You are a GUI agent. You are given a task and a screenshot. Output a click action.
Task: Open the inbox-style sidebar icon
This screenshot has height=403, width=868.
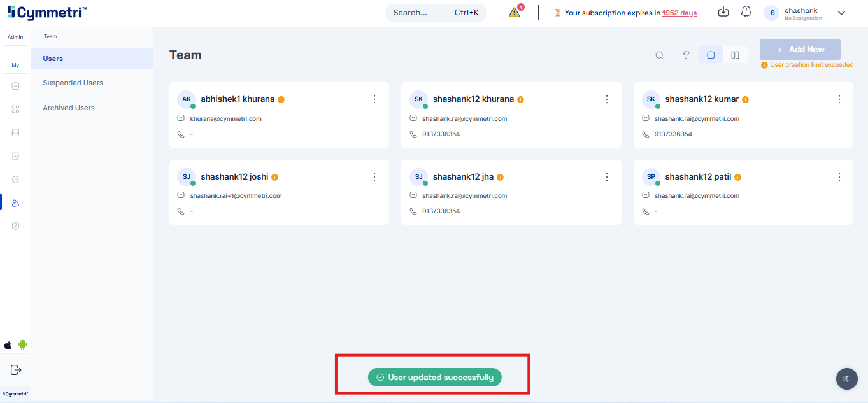tap(15, 132)
